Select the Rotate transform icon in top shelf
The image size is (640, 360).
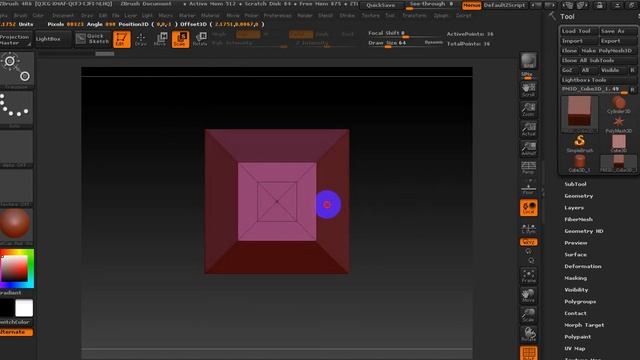click(200, 39)
